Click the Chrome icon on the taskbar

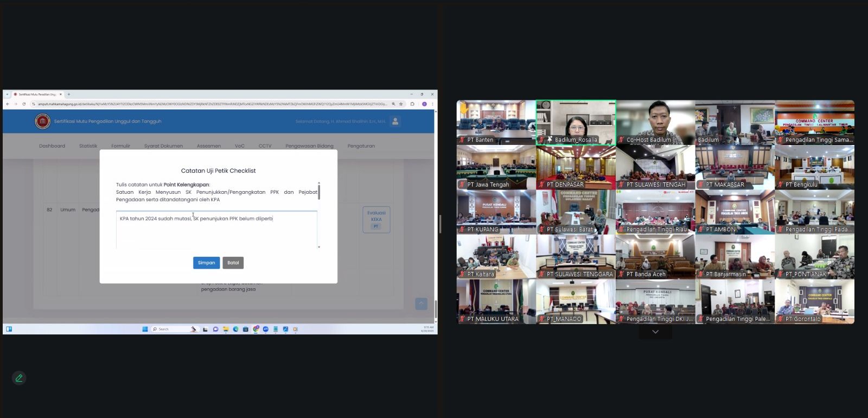[x=256, y=329]
